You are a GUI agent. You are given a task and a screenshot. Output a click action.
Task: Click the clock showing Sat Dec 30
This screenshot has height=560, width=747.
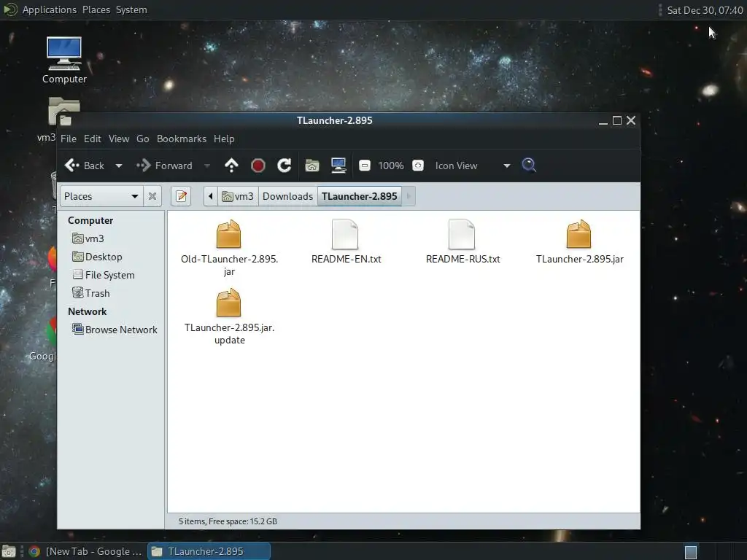coord(705,10)
